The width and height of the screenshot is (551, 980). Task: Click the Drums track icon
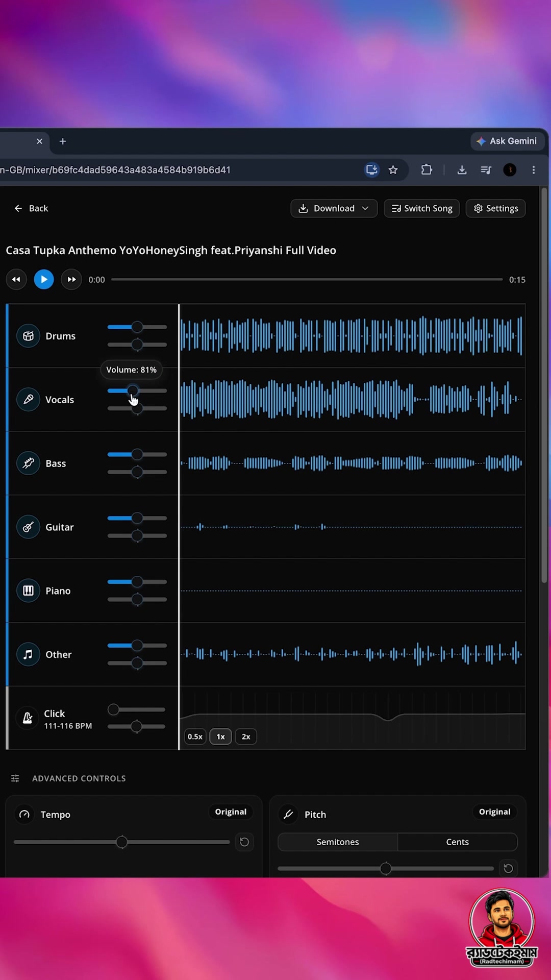pos(28,336)
